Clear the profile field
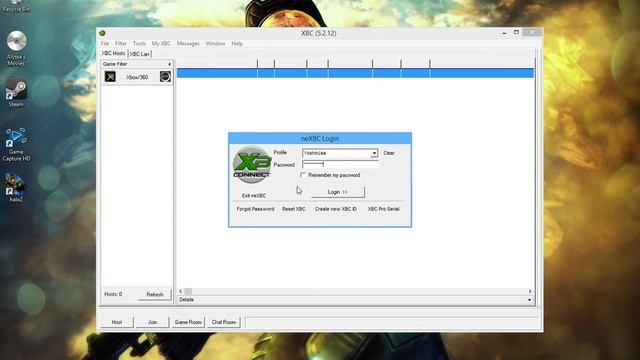The width and height of the screenshot is (640, 360). (x=389, y=153)
